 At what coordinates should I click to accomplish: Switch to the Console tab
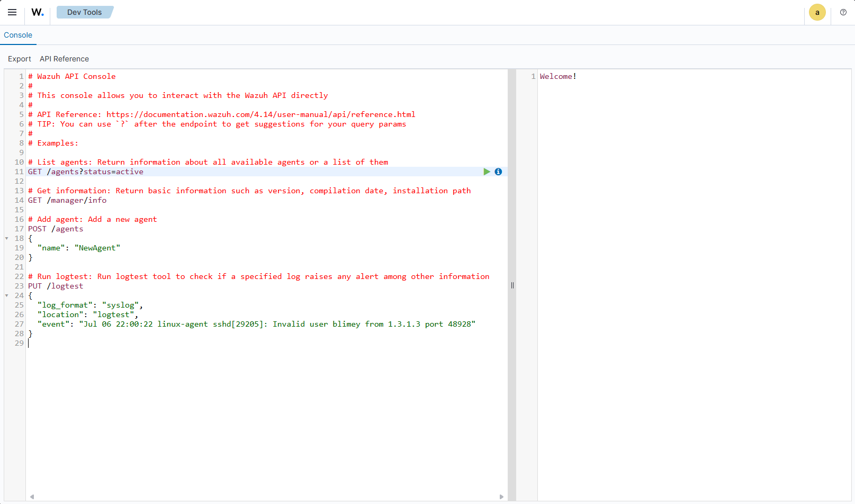pyautogui.click(x=18, y=35)
